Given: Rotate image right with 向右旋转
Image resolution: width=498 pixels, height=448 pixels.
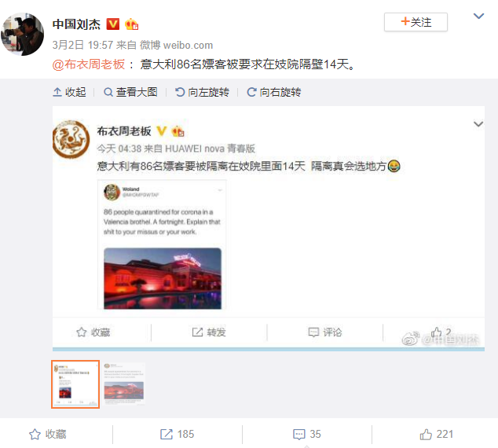Looking at the screenshot, I should coord(274,92).
